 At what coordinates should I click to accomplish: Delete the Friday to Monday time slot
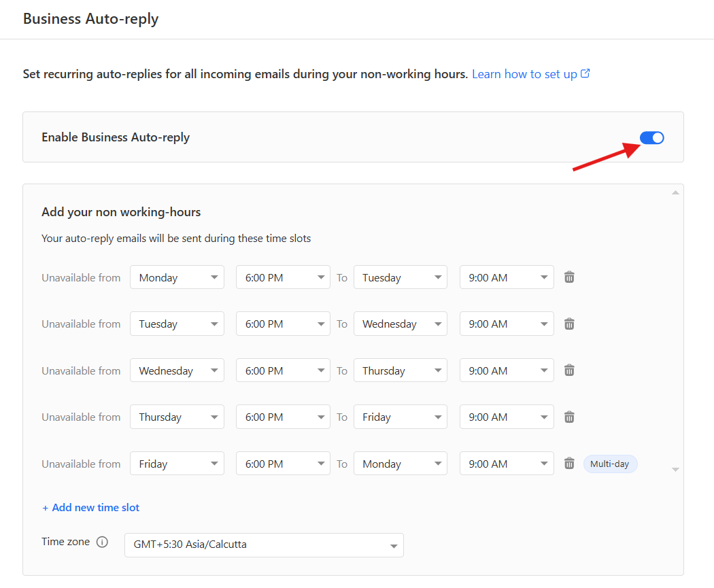pyautogui.click(x=569, y=464)
